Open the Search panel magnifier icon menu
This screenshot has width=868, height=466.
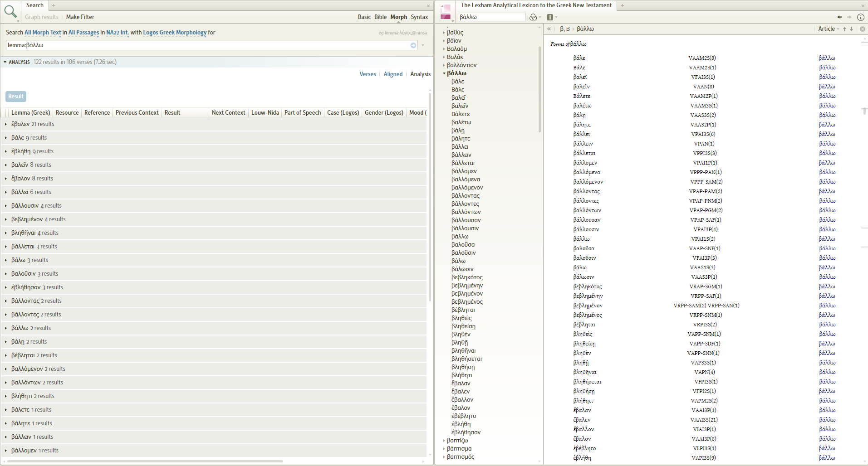pos(10,12)
